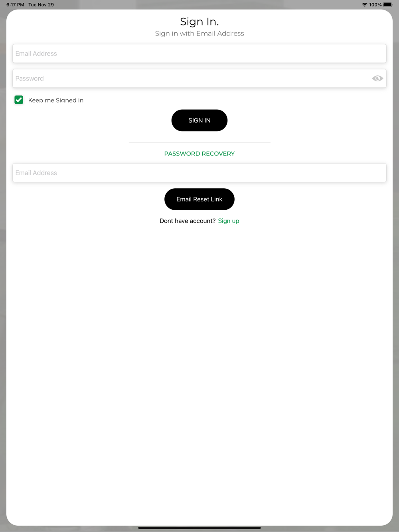Select the password recovery Email Address field
Image resolution: width=399 pixels, height=532 pixels.
[x=199, y=173]
